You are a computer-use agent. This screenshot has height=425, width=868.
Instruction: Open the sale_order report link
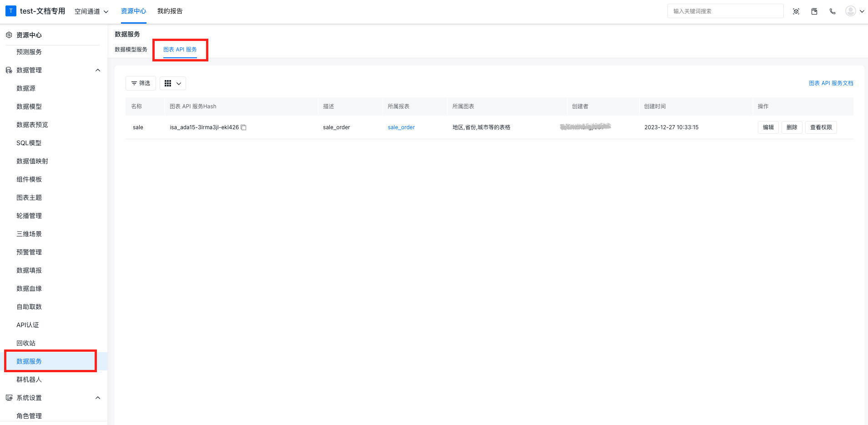401,127
